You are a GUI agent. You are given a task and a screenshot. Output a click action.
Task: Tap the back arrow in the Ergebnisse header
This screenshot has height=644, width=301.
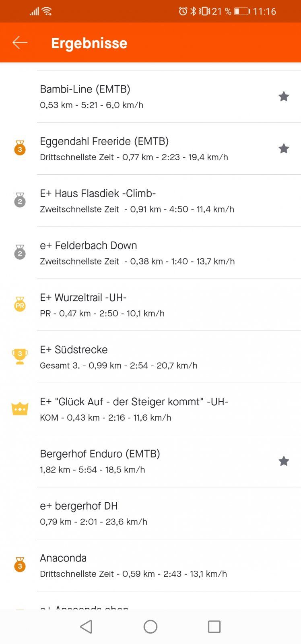(20, 43)
